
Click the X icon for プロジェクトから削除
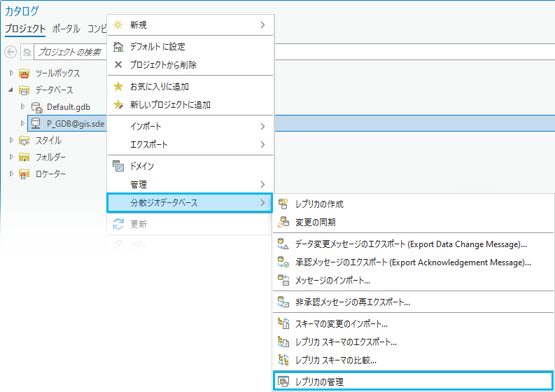point(118,64)
